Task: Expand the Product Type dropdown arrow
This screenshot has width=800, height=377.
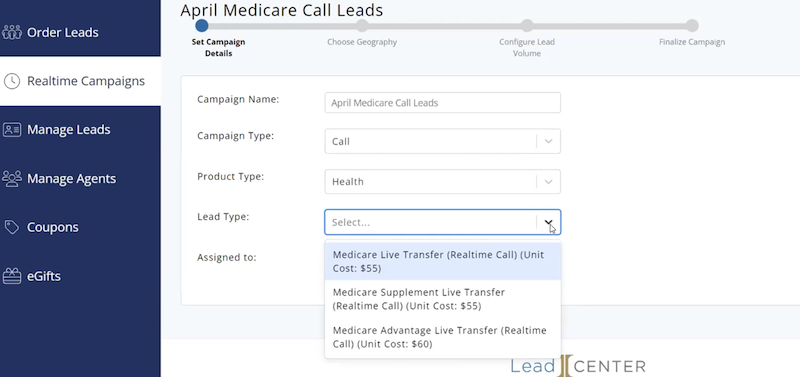Action: [548, 182]
